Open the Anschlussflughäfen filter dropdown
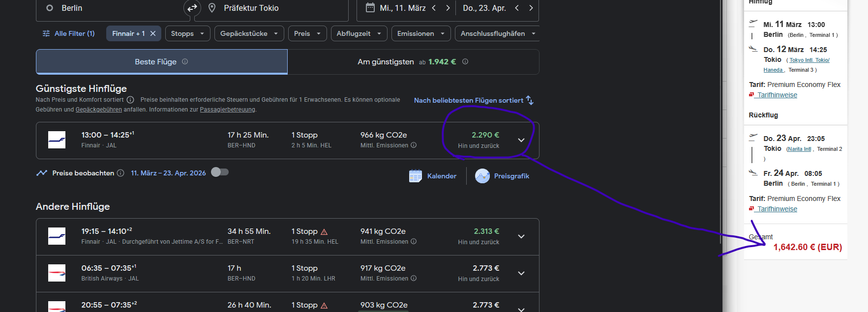Viewport: 868px width, 312px height. pos(497,33)
